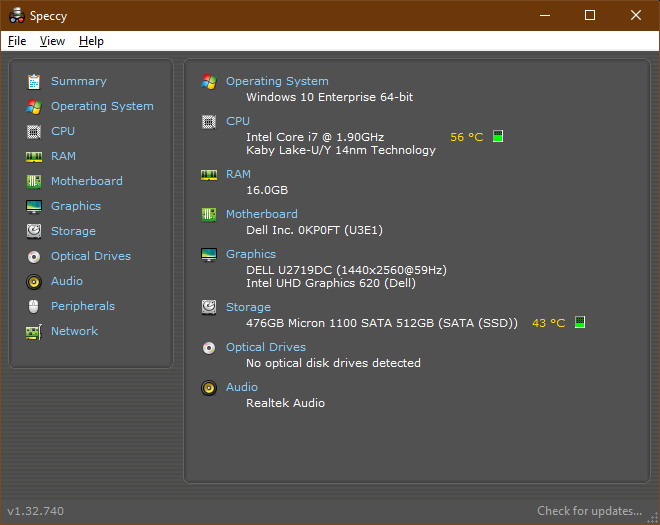The height and width of the screenshot is (525, 660).
Task: Click the Network card icon in sidebar
Action: tap(34, 332)
